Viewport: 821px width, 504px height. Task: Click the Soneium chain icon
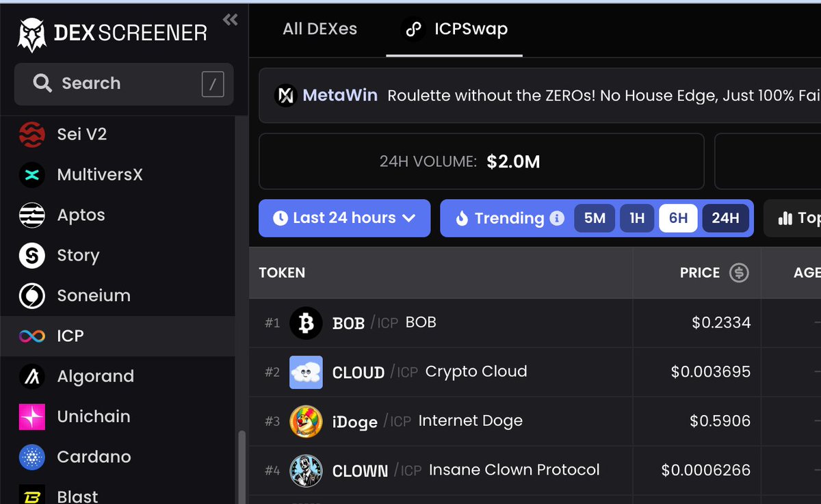coord(31,296)
